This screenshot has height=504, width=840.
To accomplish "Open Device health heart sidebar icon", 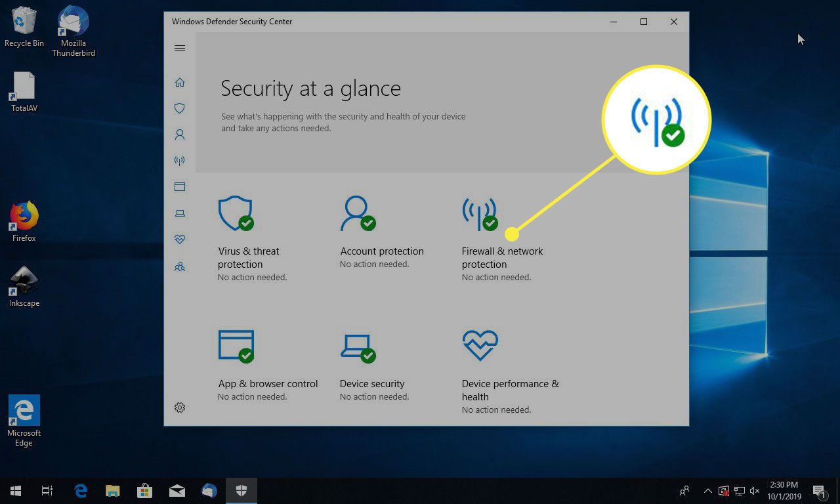I will click(180, 240).
